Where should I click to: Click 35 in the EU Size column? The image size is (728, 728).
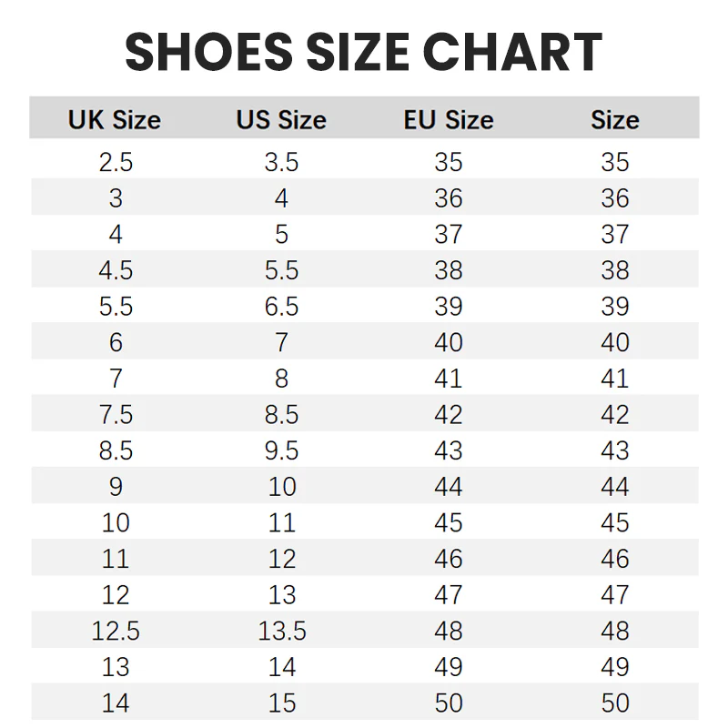click(x=449, y=162)
